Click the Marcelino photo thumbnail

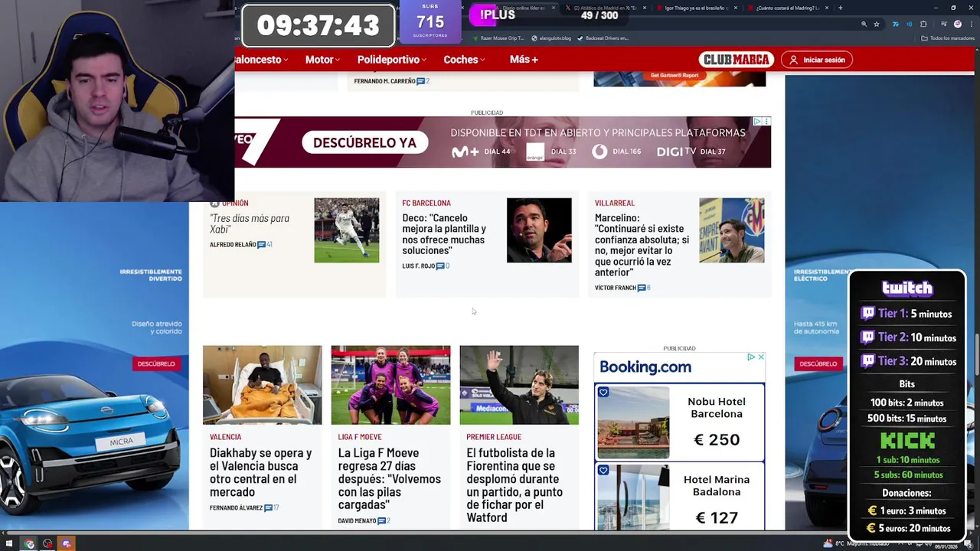[x=731, y=230]
